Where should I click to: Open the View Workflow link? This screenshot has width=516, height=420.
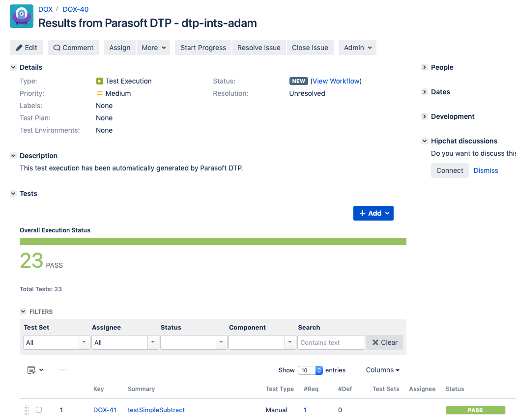click(336, 81)
